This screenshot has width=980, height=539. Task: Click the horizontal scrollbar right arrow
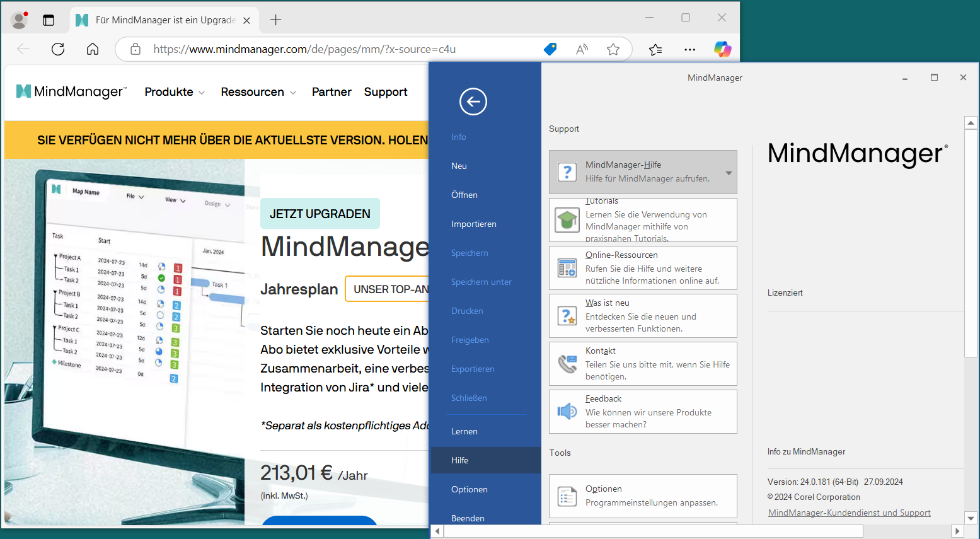point(957,531)
